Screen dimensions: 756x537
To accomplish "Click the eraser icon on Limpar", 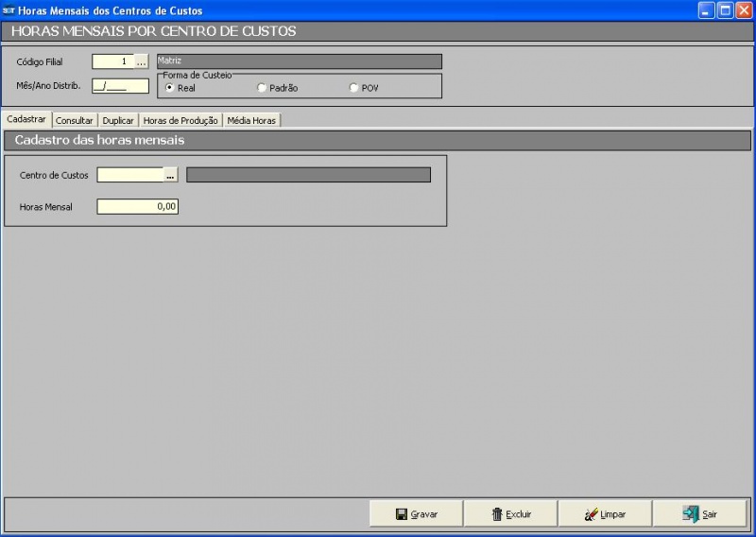I will [592, 514].
